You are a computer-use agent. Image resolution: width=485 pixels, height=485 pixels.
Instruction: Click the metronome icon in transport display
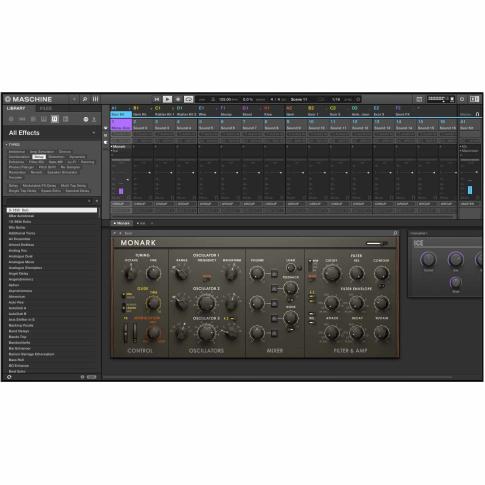213,99
